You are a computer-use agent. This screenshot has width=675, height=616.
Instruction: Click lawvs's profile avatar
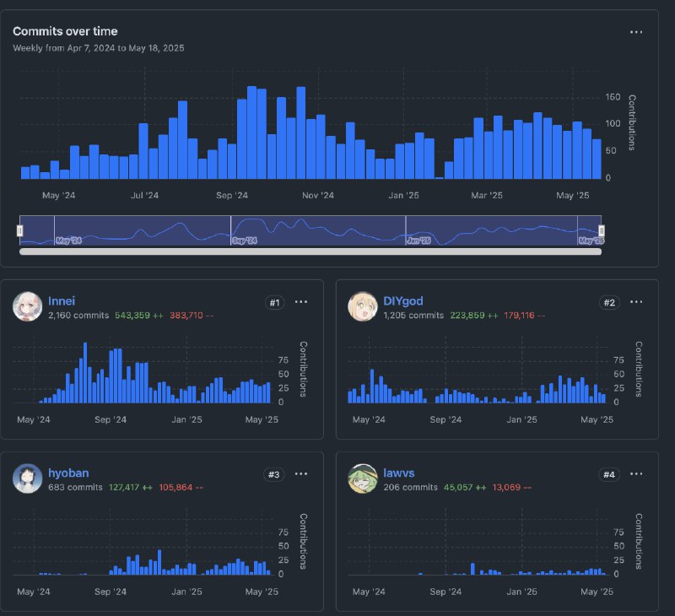(x=363, y=479)
